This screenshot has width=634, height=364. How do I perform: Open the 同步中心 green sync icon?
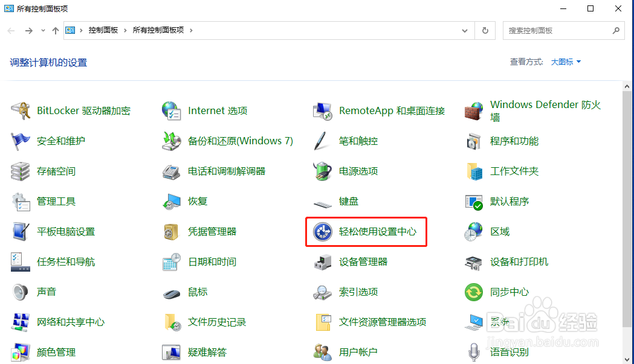click(x=473, y=292)
